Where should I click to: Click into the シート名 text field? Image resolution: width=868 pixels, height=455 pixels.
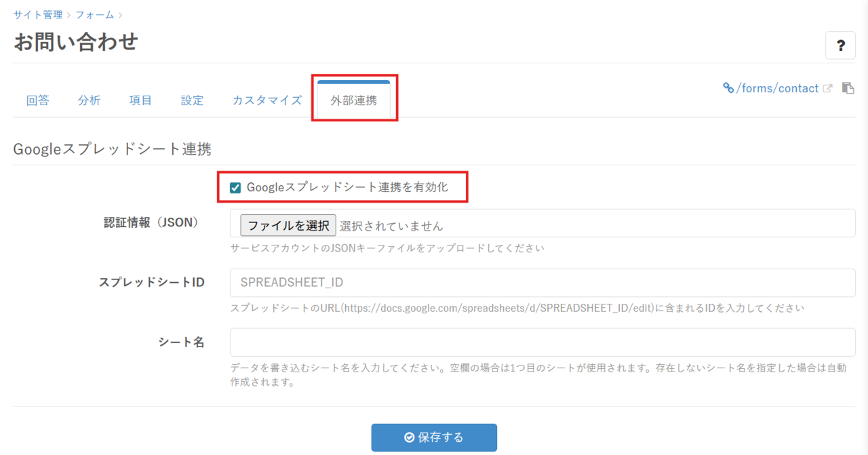(x=542, y=342)
